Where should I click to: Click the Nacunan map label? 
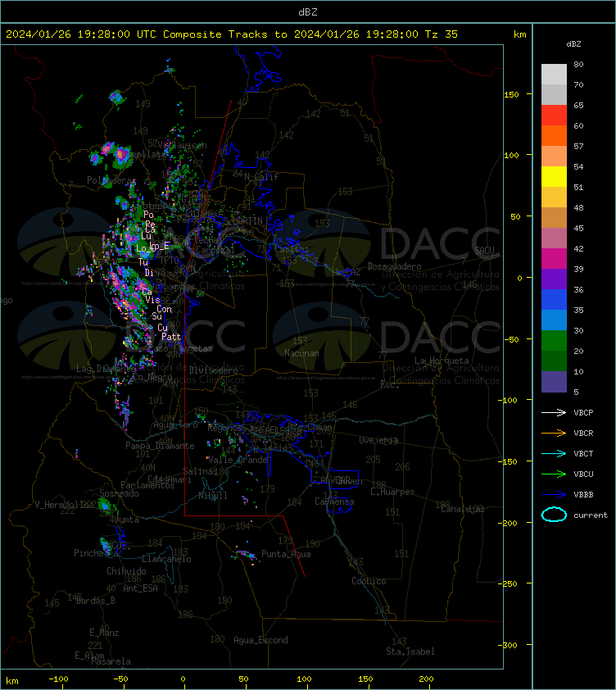tap(301, 353)
